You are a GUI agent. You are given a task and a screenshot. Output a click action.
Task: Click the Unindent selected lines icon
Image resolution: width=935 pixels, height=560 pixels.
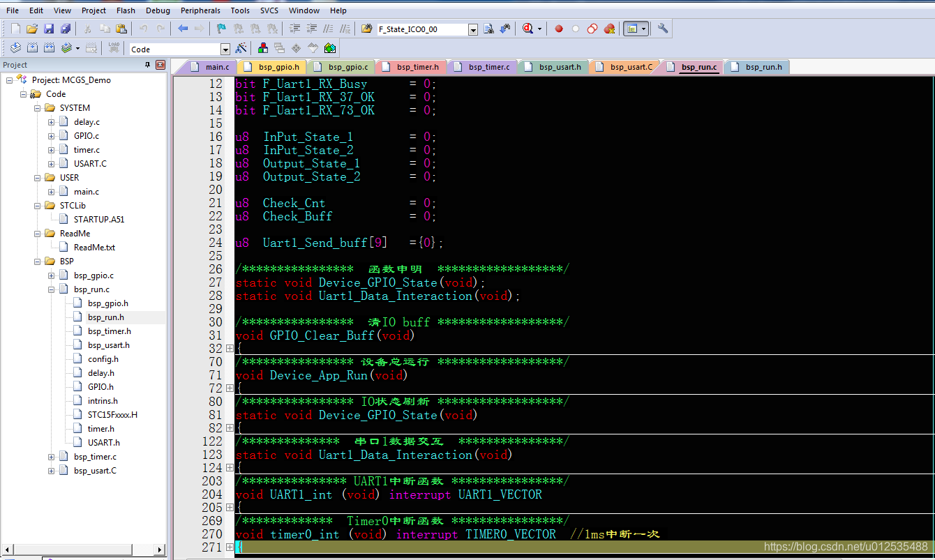pos(311,29)
